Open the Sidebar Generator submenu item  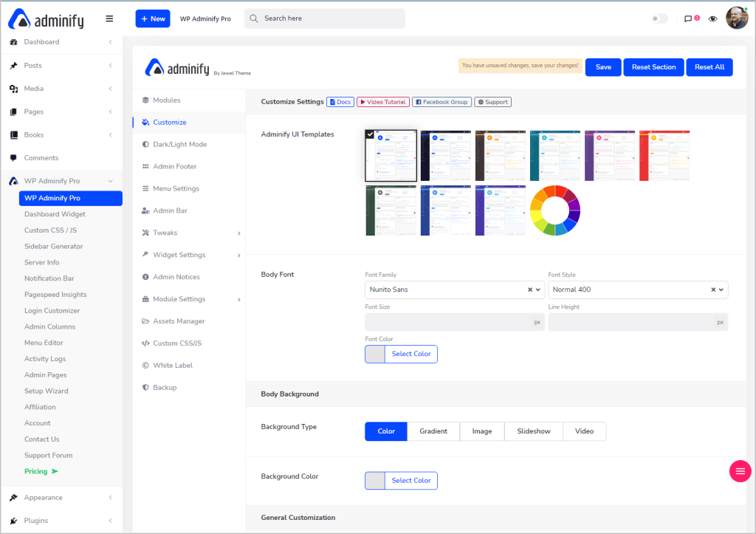pyautogui.click(x=53, y=247)
